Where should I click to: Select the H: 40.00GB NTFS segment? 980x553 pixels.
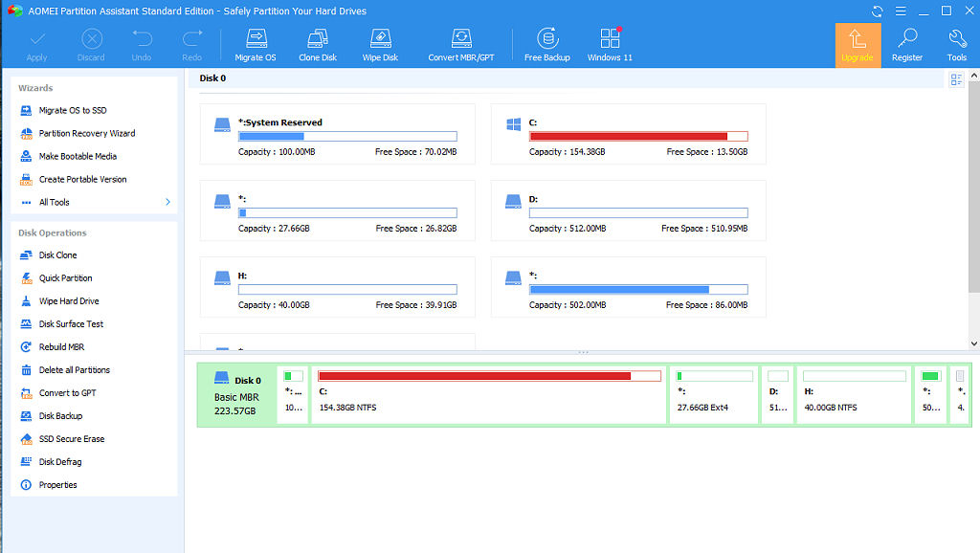(854, 395)
